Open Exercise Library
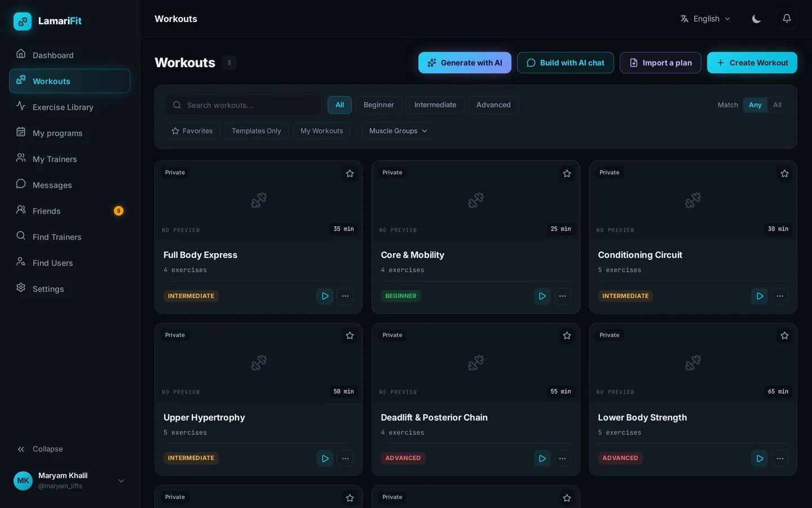 click(x=70, y=107)
